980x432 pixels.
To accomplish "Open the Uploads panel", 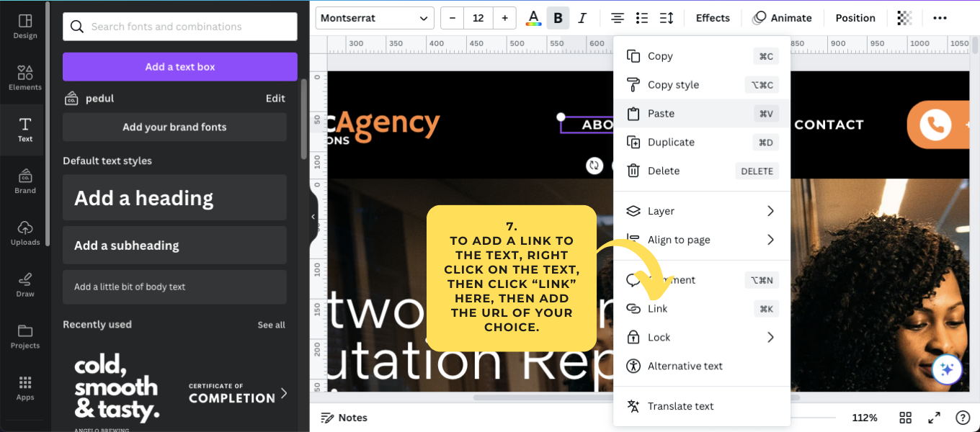I will click(24, 232).
